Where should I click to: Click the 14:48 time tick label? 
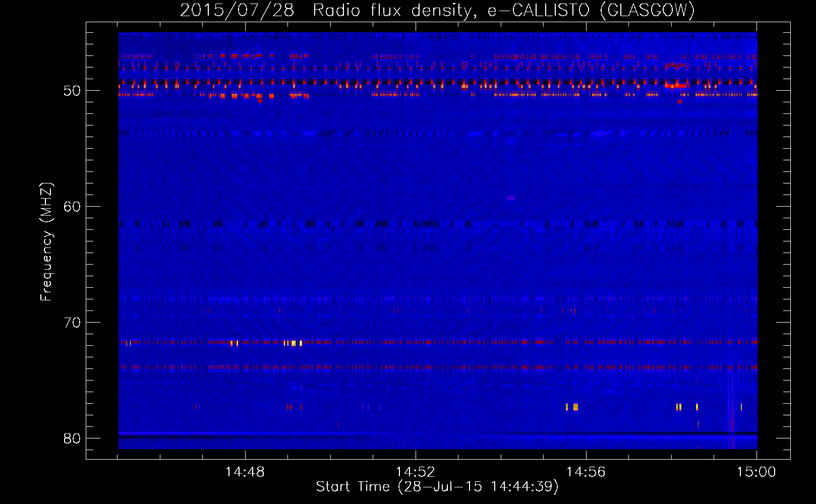coord(245,472)
